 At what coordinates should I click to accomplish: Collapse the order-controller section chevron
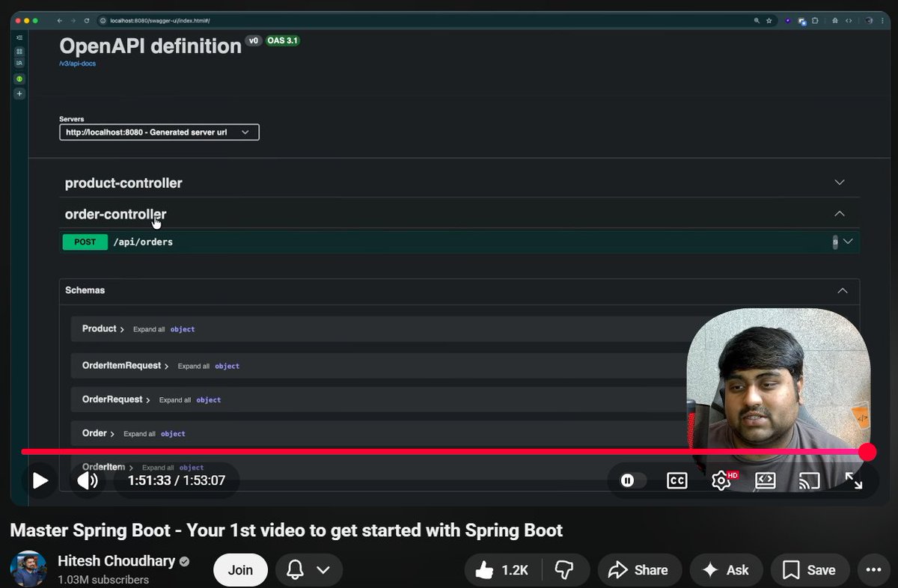click(840, 214)
